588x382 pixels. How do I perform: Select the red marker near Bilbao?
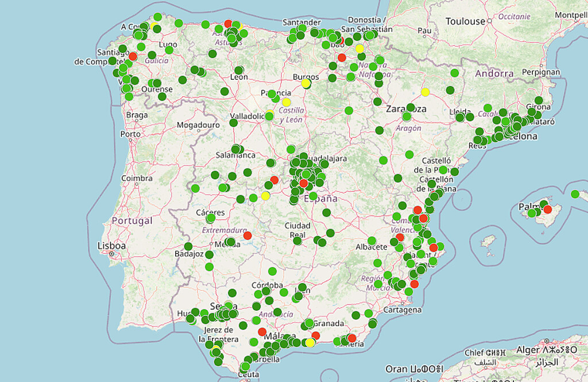tap(341, 57)
